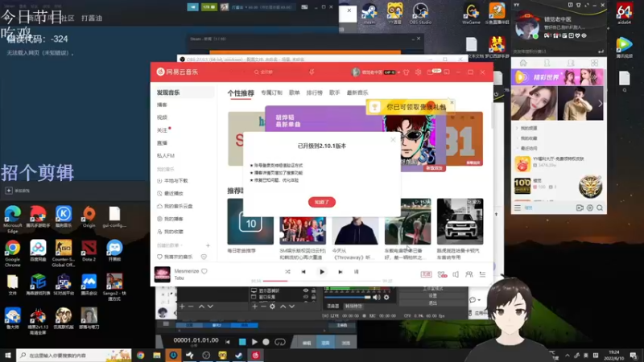The height and width of the screenshot is (362, 644).
Task: Switch to the playlists tab
Action: [295, 93]
